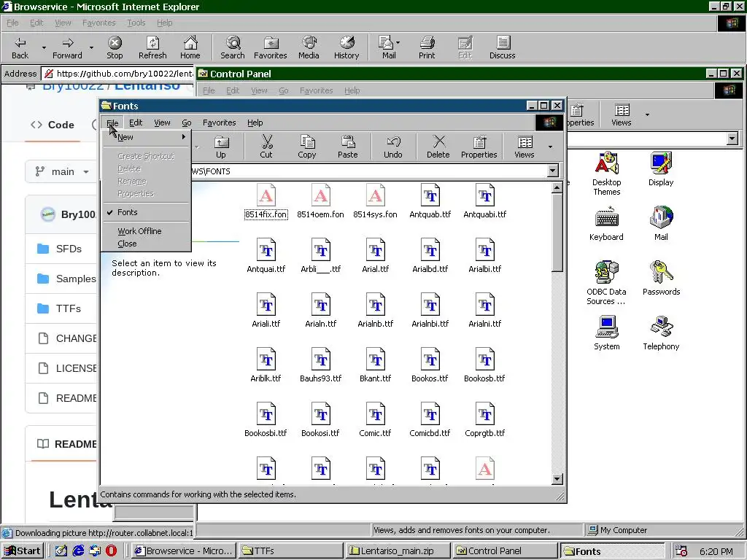Click the Copy icon in Fonts toolbar

tap(307, 147)
